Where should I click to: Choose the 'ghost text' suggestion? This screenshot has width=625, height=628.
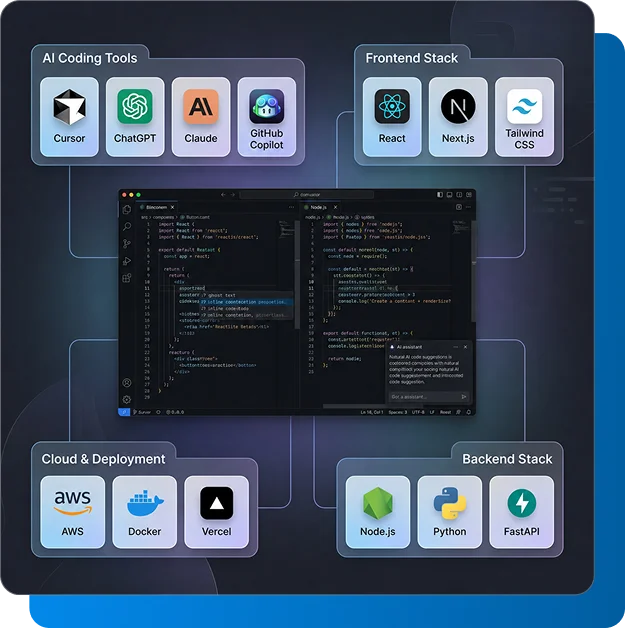pyautogui.click(x=246, y=295)
